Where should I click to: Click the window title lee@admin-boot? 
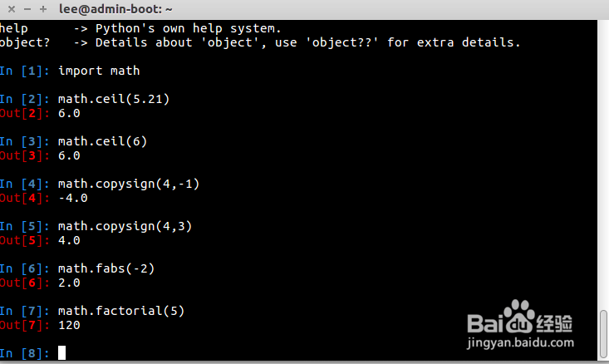tap(115, 9)
